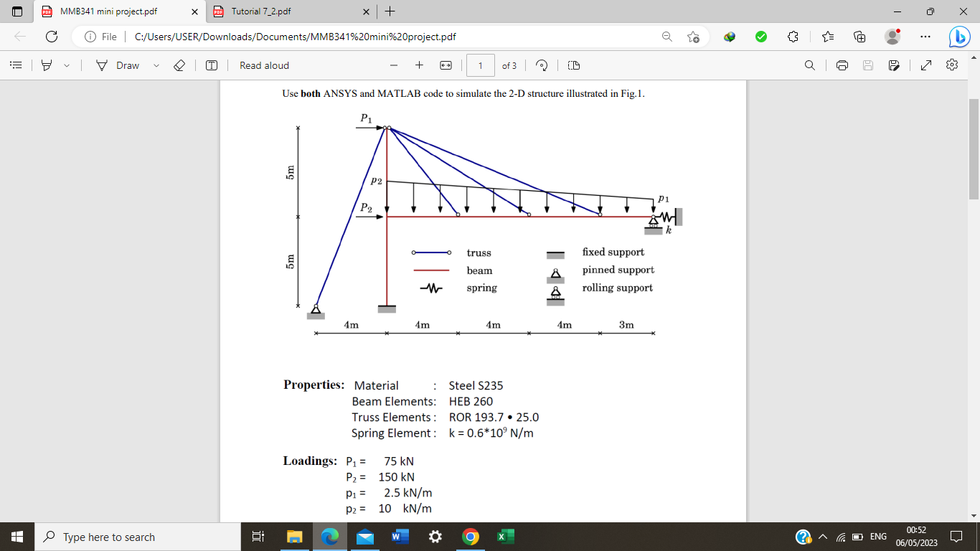Viewport: 980px width, 551px height.
Task: Open the Draw pen options dropdown
Action: pyautogui.click(x=155, y=65)
